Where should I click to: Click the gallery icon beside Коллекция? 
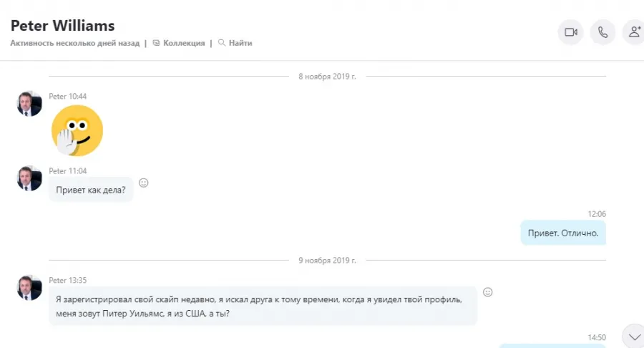[156, 43]
